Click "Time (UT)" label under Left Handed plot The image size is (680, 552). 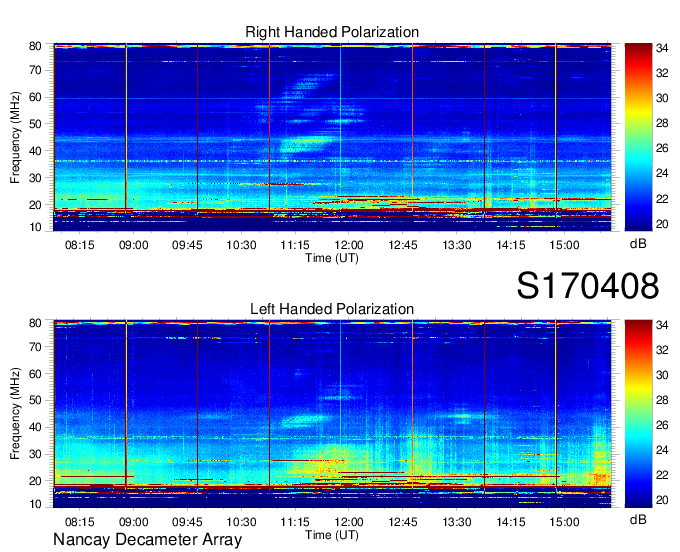(332, 535)
